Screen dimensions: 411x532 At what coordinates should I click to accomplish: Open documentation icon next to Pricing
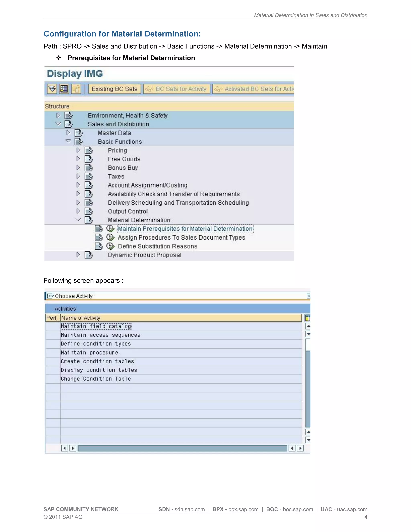click(89, 150)
